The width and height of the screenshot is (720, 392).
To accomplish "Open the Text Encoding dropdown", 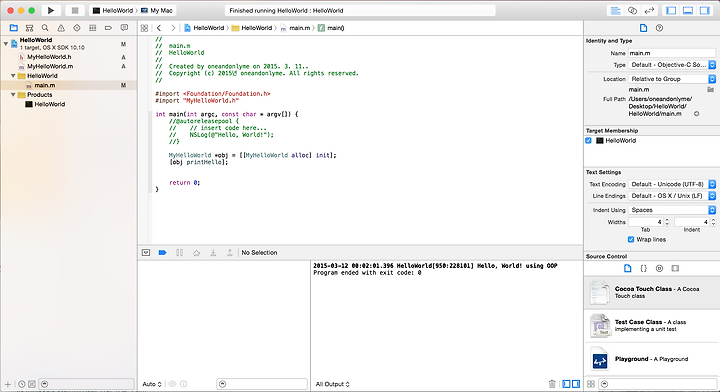I will pyautogui.click(x=672, y=184).
